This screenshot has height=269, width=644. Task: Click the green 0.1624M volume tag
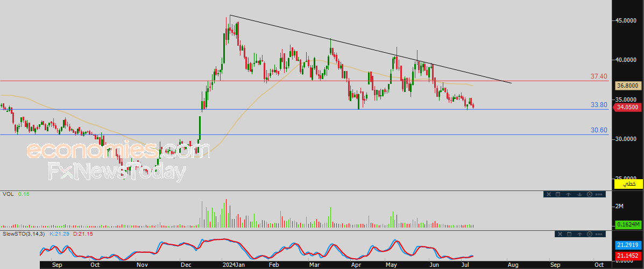628,225
